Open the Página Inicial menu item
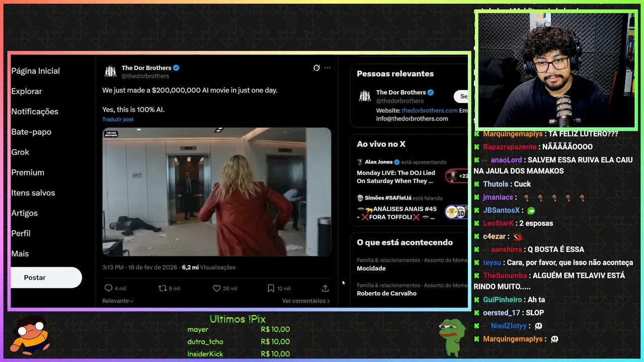The image size is (644, 362). [x=35, y=71]
